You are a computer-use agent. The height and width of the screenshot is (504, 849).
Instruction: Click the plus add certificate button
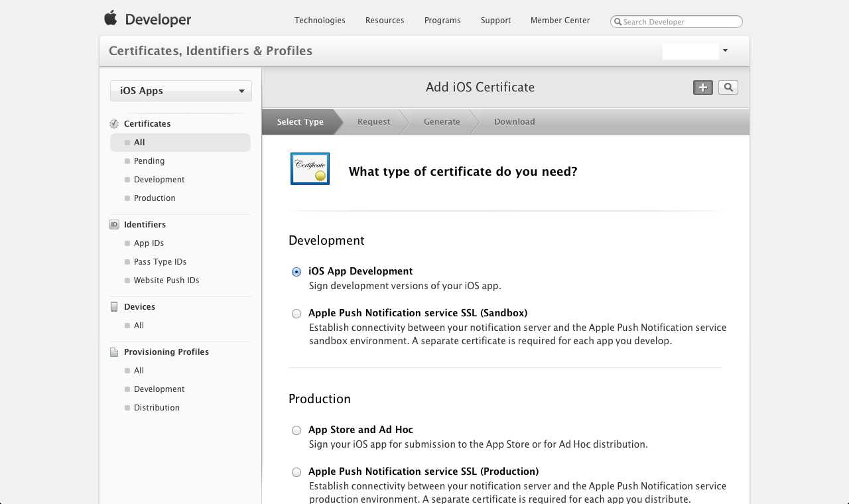pos(703,88)
